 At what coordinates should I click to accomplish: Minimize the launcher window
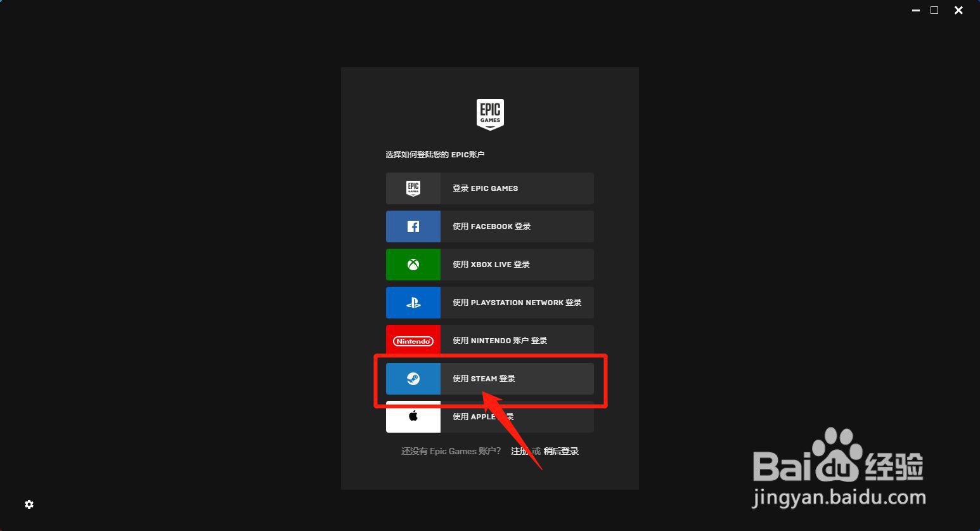[x=915, y=11]
